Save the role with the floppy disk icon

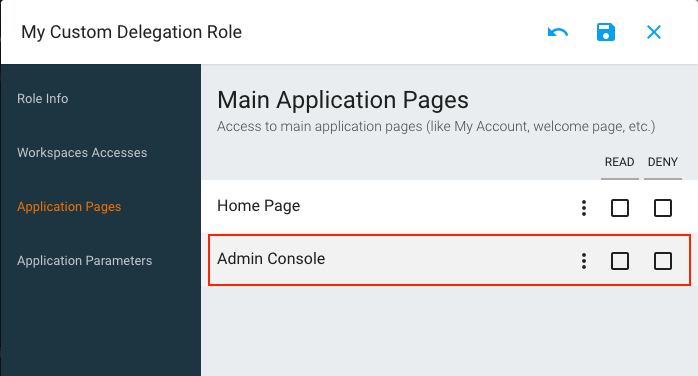point(605,32)
